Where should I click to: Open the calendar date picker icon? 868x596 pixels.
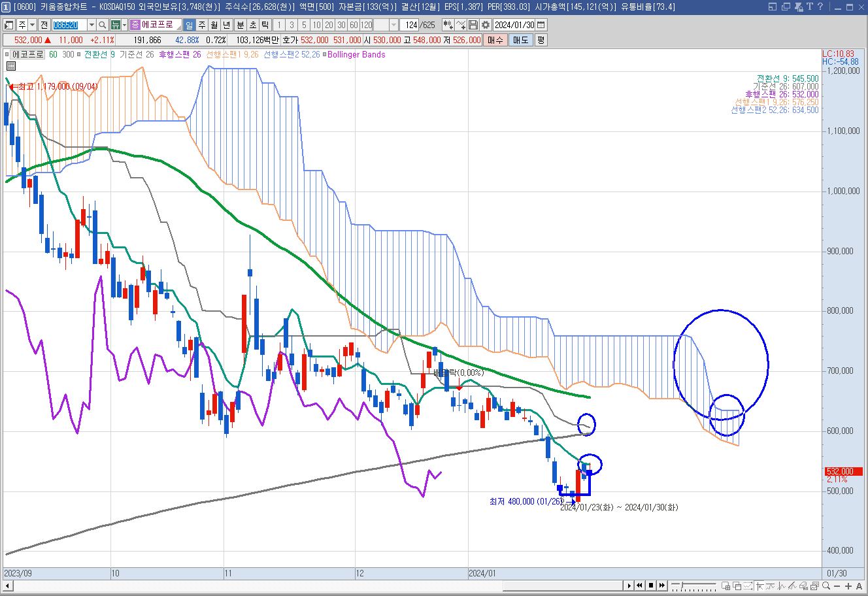pos(541,25)
